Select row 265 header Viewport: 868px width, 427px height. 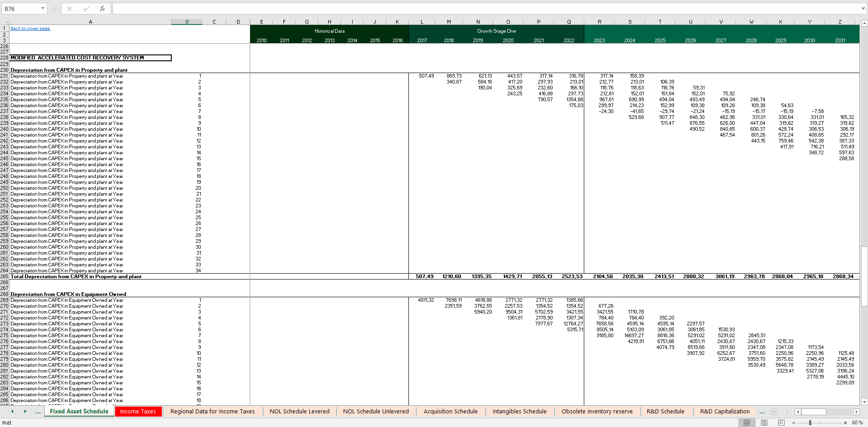(5, 276)
